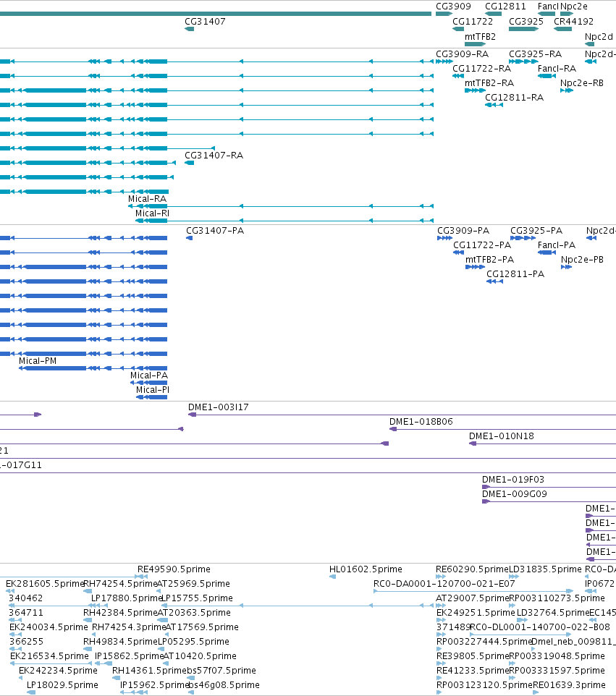Screen dimensions: 616x696
Task: Click the RC0-DA0001-120700-021-E07 label
Action: tap(444, 583)
